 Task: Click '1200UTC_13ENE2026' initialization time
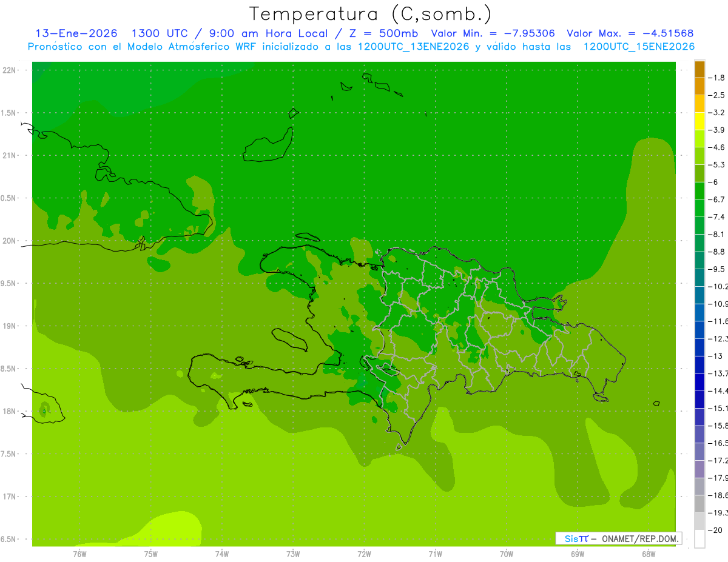[x=414, y=47]
